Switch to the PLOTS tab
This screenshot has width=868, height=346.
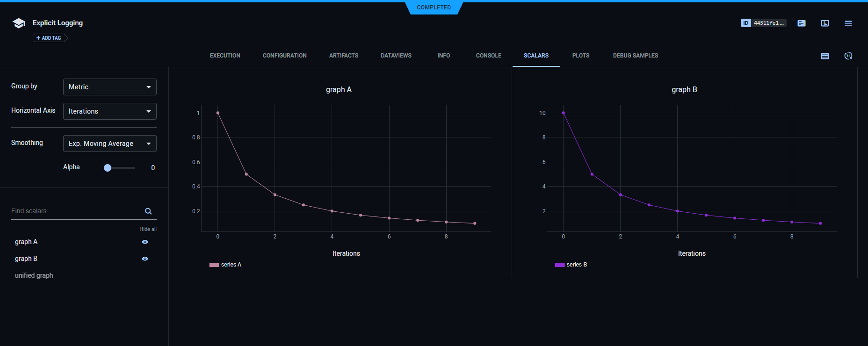pyautogui.click(x=580, y=56)
